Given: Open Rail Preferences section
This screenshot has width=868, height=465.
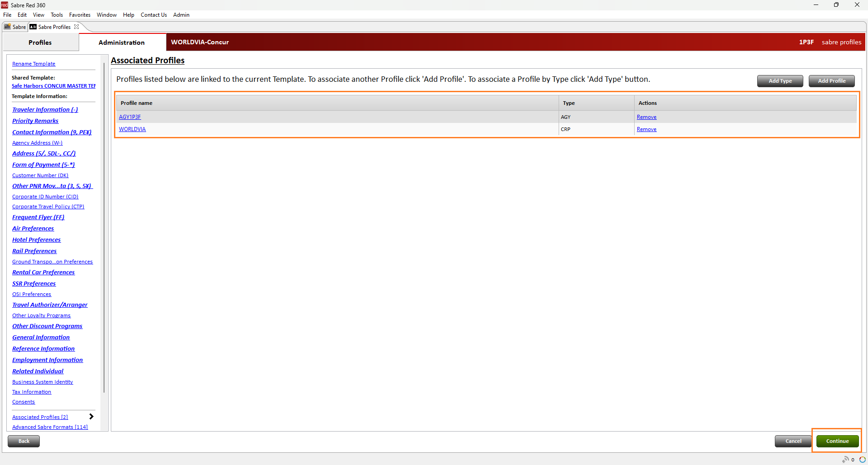Looking at the screenshot, I should click(34, 251).
